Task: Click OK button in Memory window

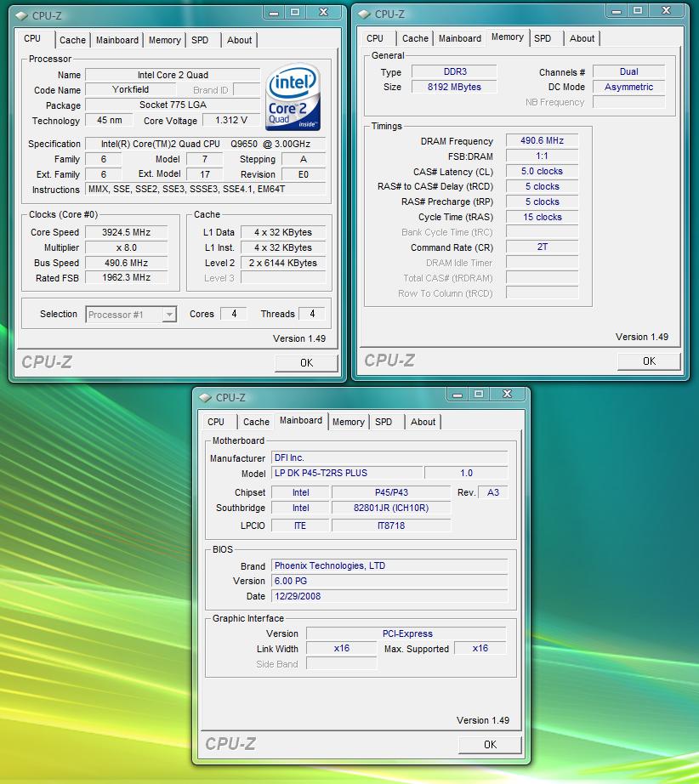Action: pos(649,361)
